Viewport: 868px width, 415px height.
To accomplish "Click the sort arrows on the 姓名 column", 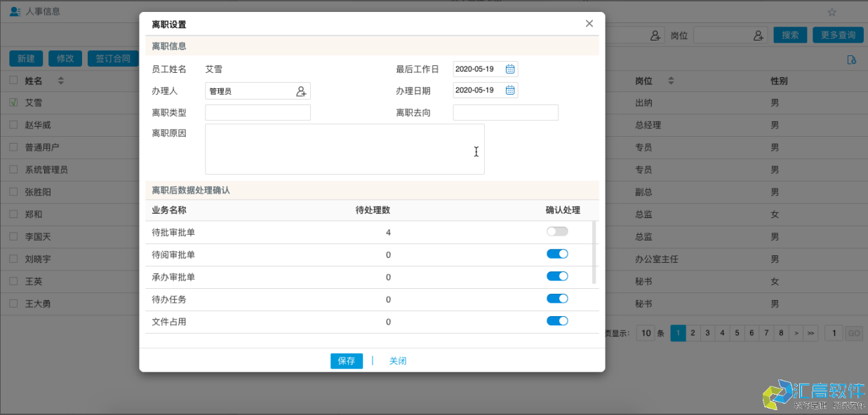I will tap(61, 81).
